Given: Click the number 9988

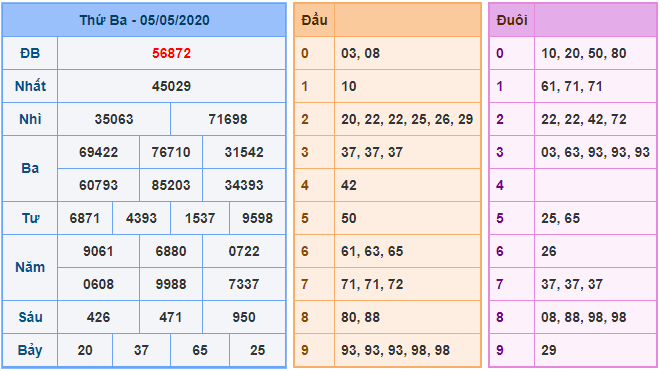Looking at the screenshot, I should [171, 284].
